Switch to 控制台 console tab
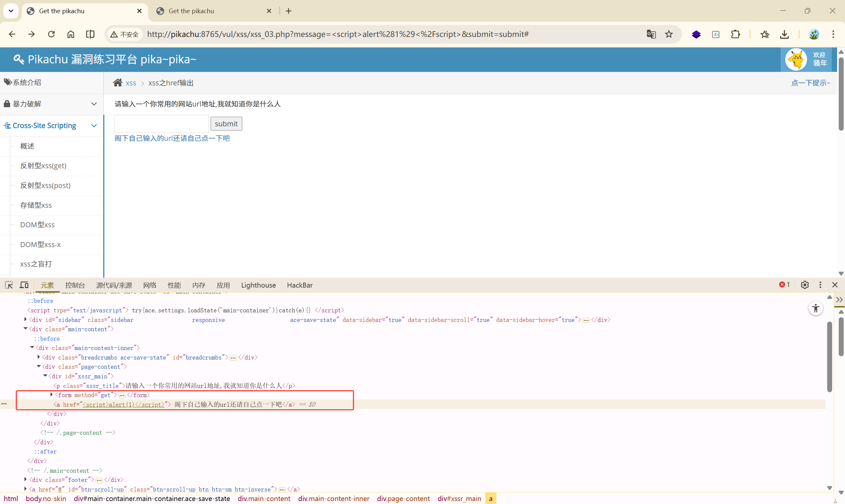This screenshot has height=504, width=845. click(75, 285)
